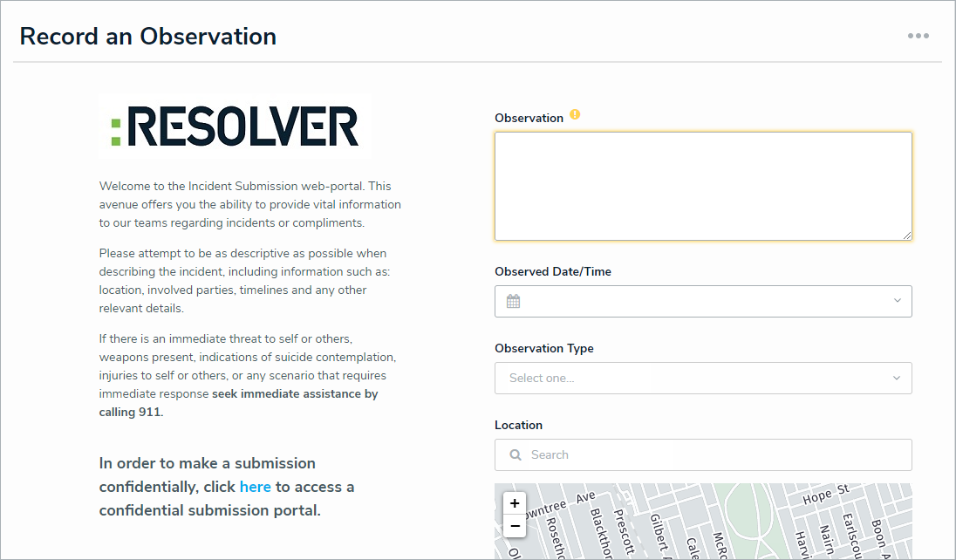Click the Record an Observation heading
Screen dimensions: 956x560
147,37
